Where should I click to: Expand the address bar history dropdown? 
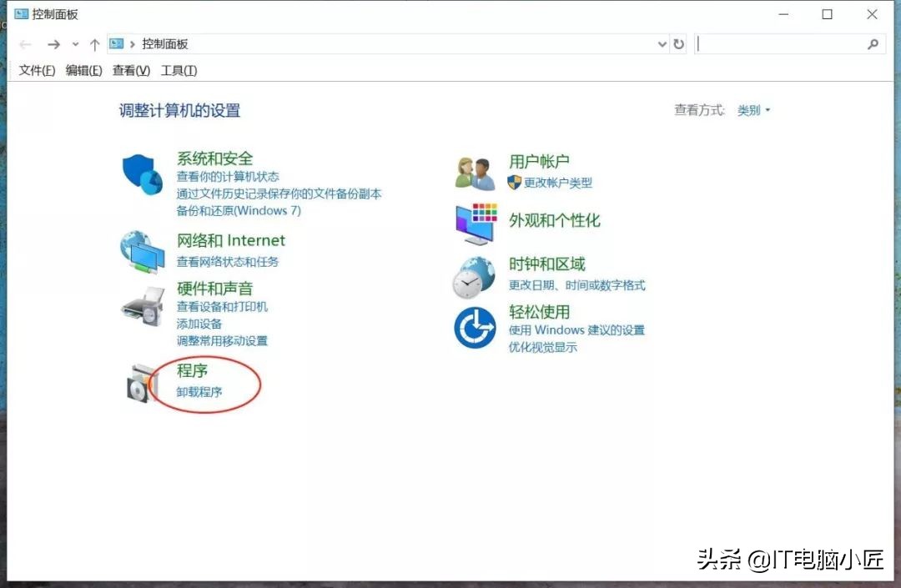pyautogui.click(x=662, y=43)
